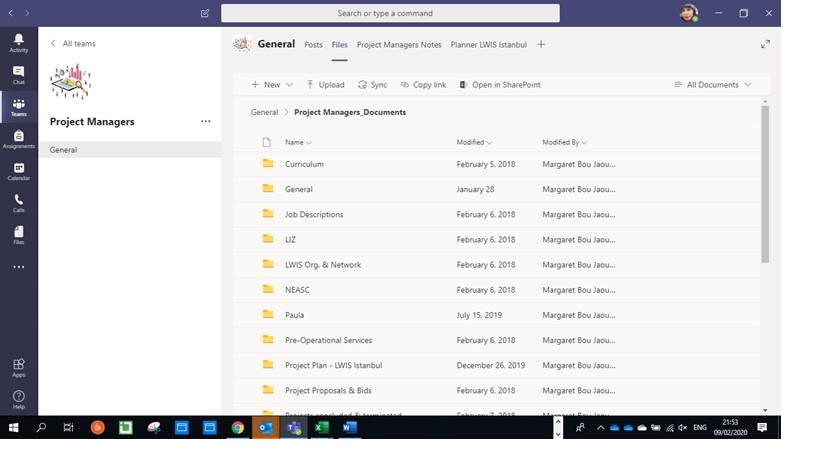Open the Pre-Operational Services folder
The image size is (819, 460).
329,340
